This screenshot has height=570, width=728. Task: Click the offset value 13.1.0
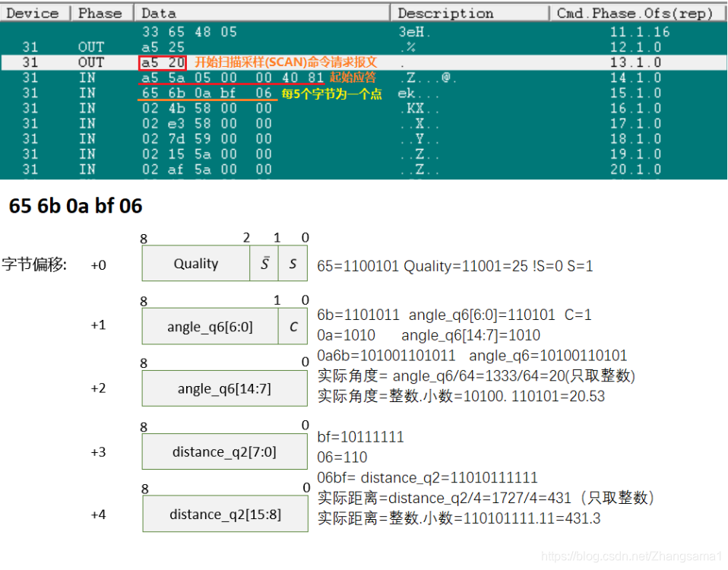click(x=635, y=62)
